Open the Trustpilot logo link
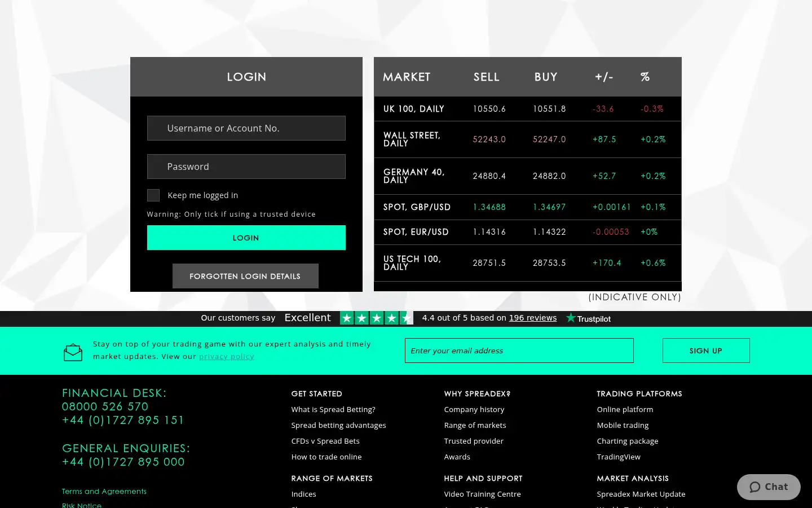 pyautogui.click(x=588, y=318)
